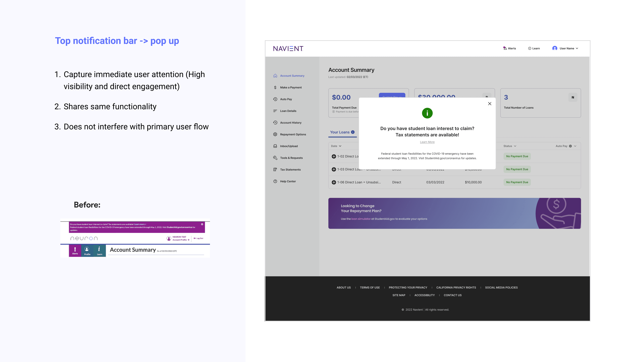Close the tax statements pop-up

point(490,104)
